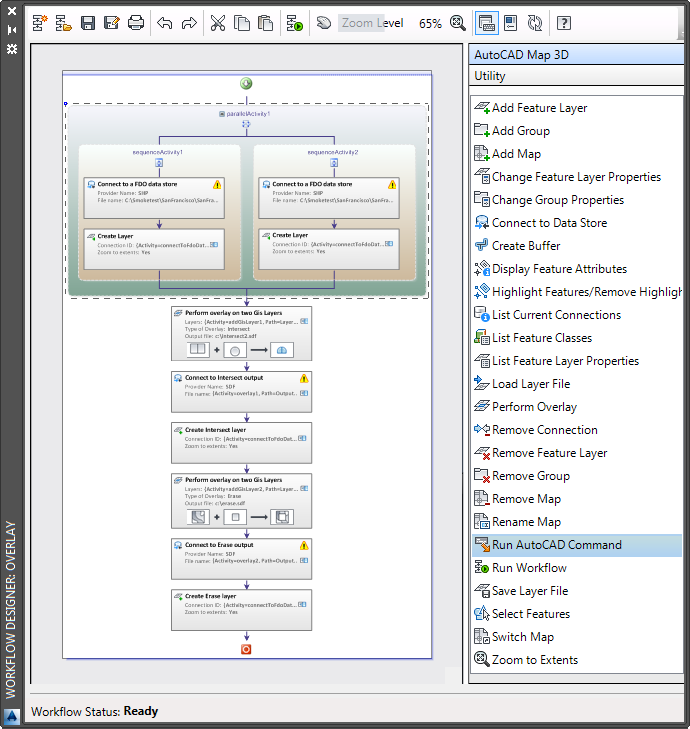Select the Add Map activity
The height and width of the screenshot is (729, 690).
pyautogui.click(x=577, y=154)
